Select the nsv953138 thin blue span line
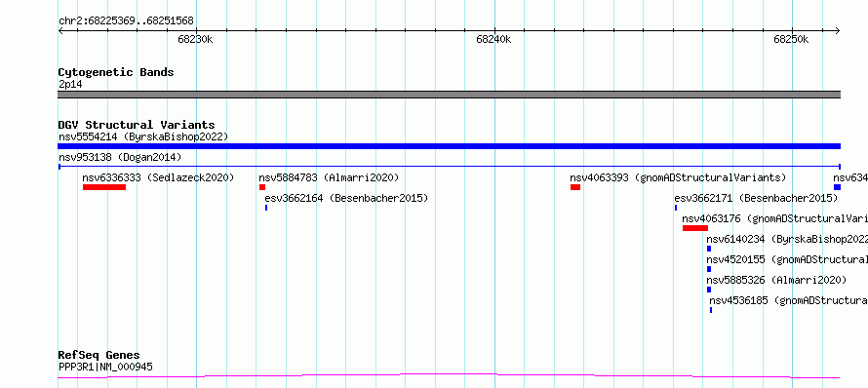Image resolution: width=868 pixels, height=388 pixels. [449, 166]
